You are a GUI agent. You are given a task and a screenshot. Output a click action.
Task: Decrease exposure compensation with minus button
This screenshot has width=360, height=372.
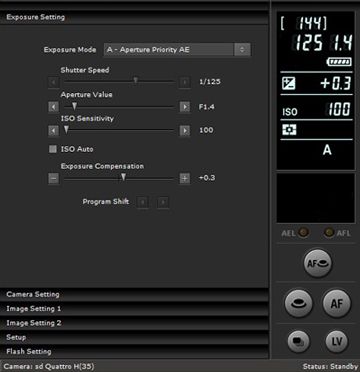[x=54, y=179]
